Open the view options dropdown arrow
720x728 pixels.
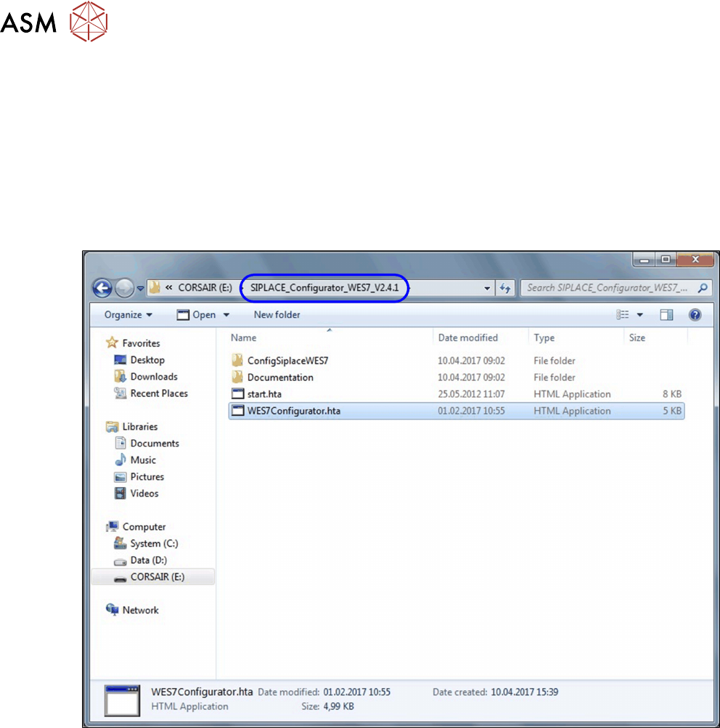point(639,315)
